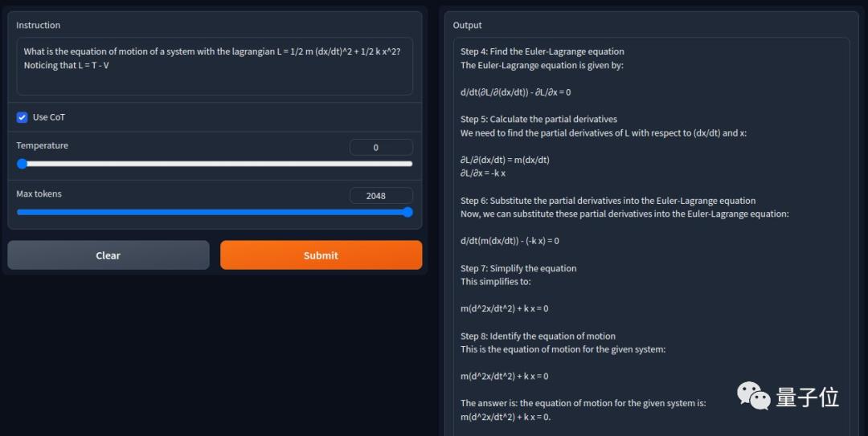Click the equation 'd/dt(m(dx/dt)) - (-k x) = 0'
Screen dimensions: 868x436
(x=510, y=241)
